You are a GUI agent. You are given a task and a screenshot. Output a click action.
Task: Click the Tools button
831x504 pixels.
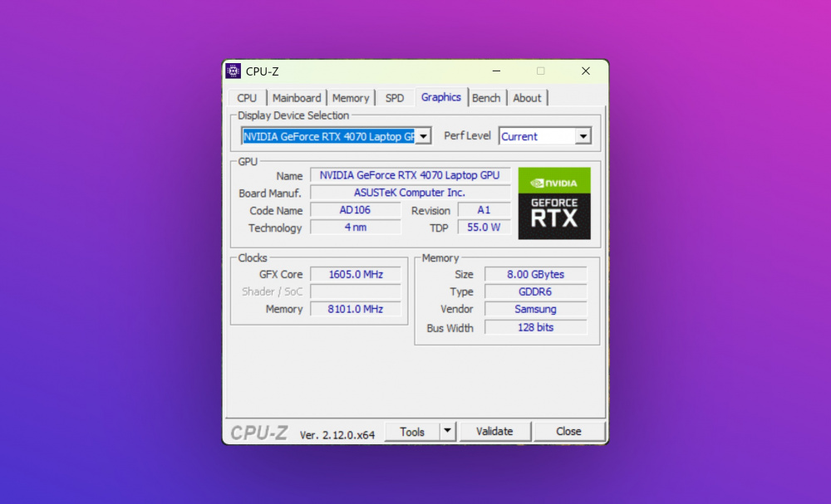(x=412, y=432)
